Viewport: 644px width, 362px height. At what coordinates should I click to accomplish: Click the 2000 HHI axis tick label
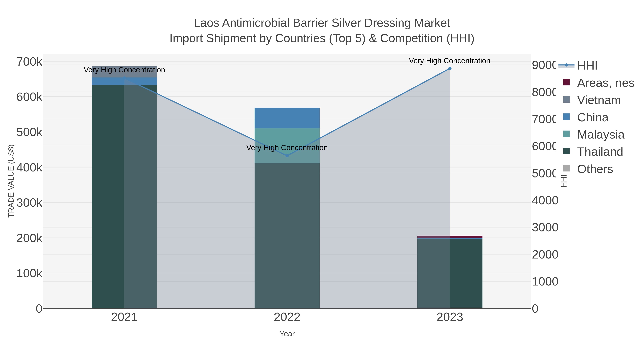545,255
